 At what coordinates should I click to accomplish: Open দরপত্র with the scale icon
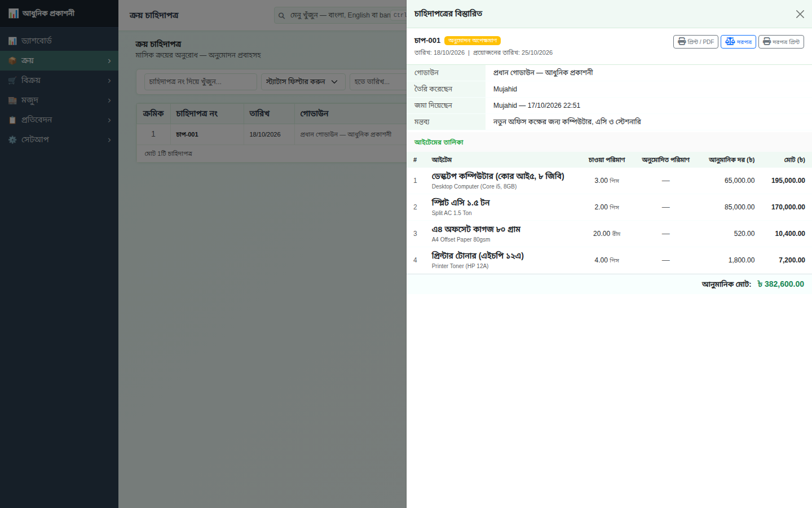tap(738, 42)
